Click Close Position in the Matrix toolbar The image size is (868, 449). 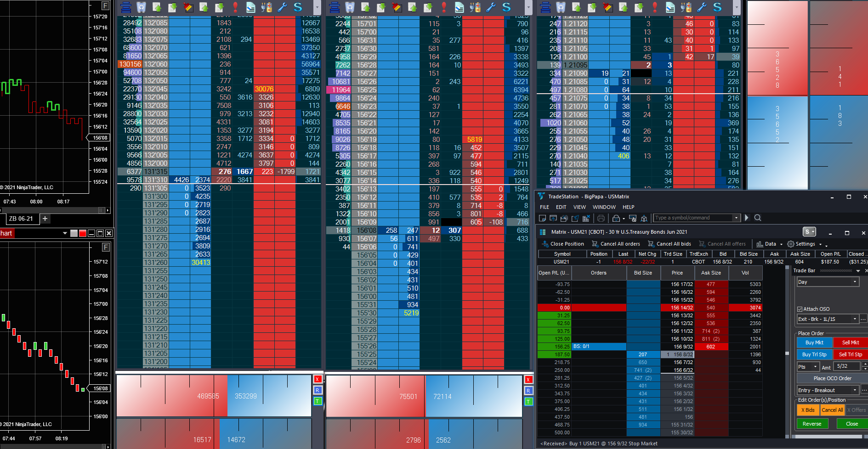point(563,244)
